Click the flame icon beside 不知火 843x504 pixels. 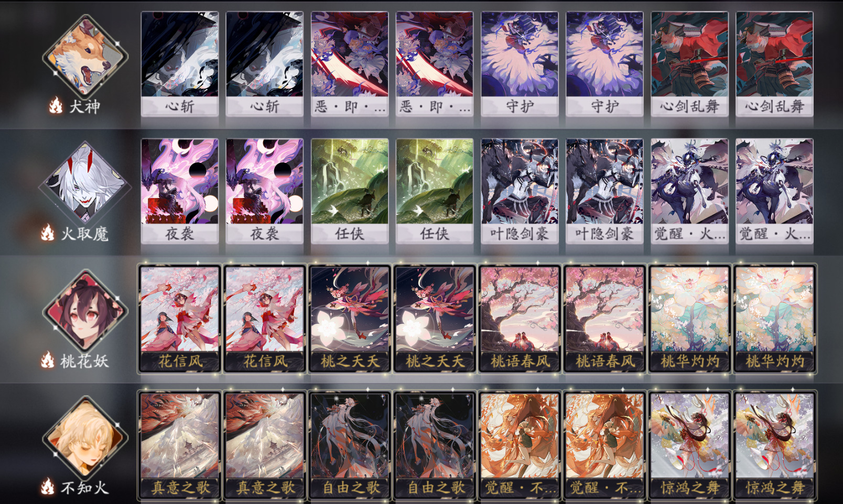[x=48, y=487]
